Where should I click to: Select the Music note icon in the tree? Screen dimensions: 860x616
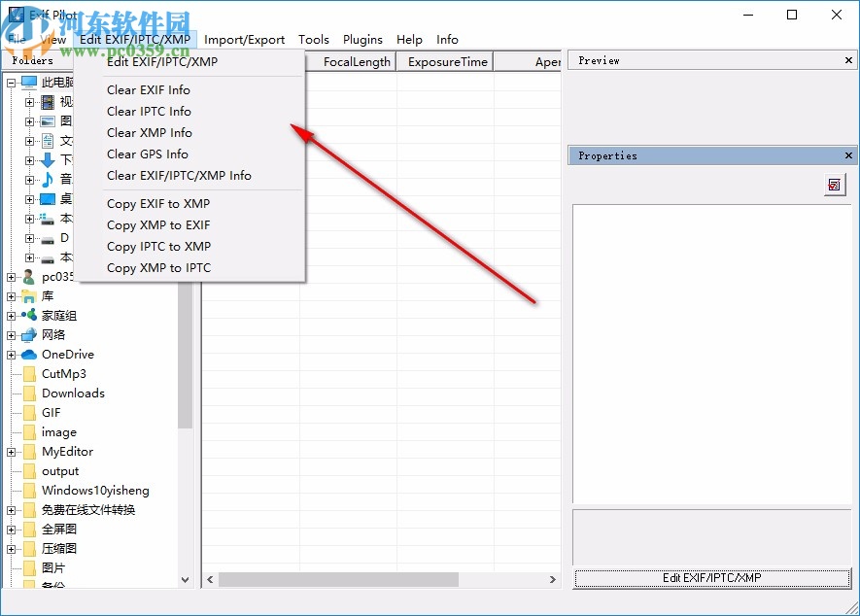pos(46,179)
